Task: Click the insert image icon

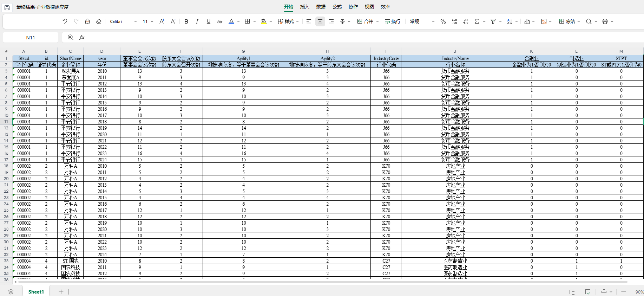Action: [544, 21]
